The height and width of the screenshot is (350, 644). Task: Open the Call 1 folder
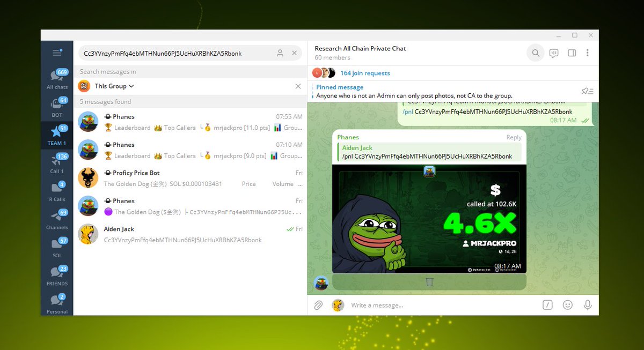pyautogui.click(x=57, y=163)
